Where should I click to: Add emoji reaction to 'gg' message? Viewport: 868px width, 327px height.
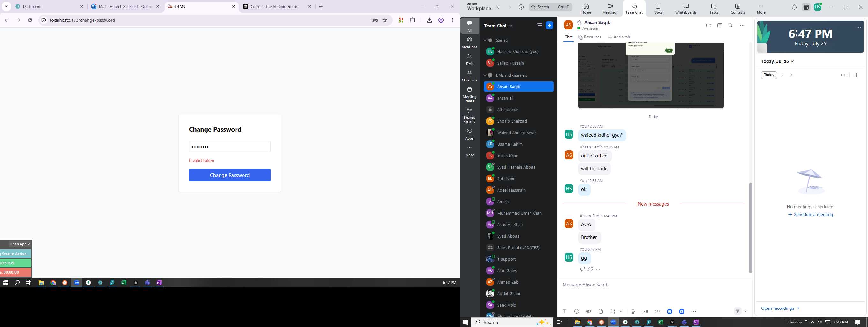[x=590, y=269]
